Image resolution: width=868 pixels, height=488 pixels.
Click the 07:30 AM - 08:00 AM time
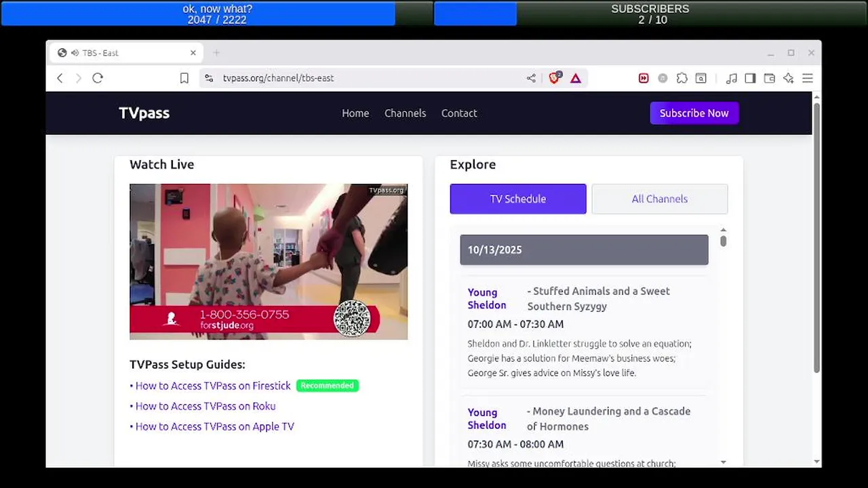point(515,444)
